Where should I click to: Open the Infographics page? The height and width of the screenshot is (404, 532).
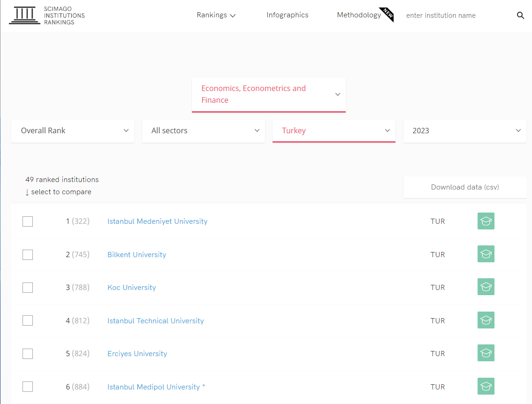coord(288,15)
